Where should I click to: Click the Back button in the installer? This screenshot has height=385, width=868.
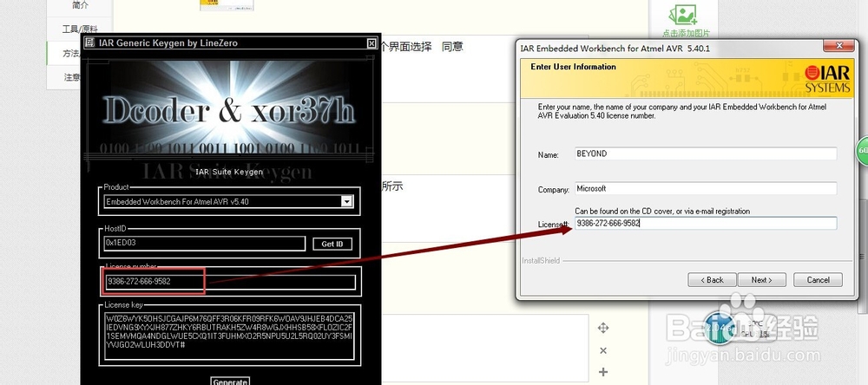(x=712, y=280)
